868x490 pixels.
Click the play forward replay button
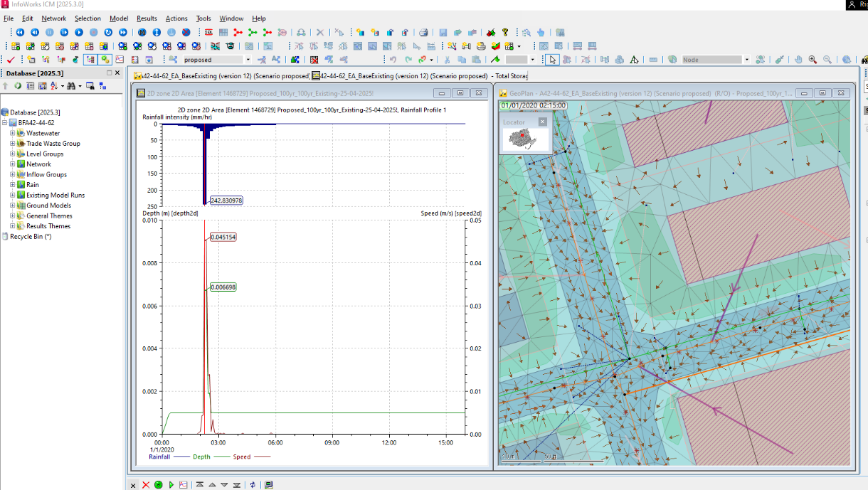pyautogui.click(x=79, y=33)
